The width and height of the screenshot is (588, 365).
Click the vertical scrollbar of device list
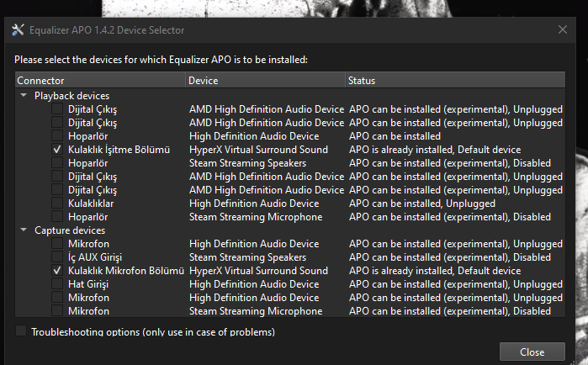pyautogui.click(x=569, y=202)
